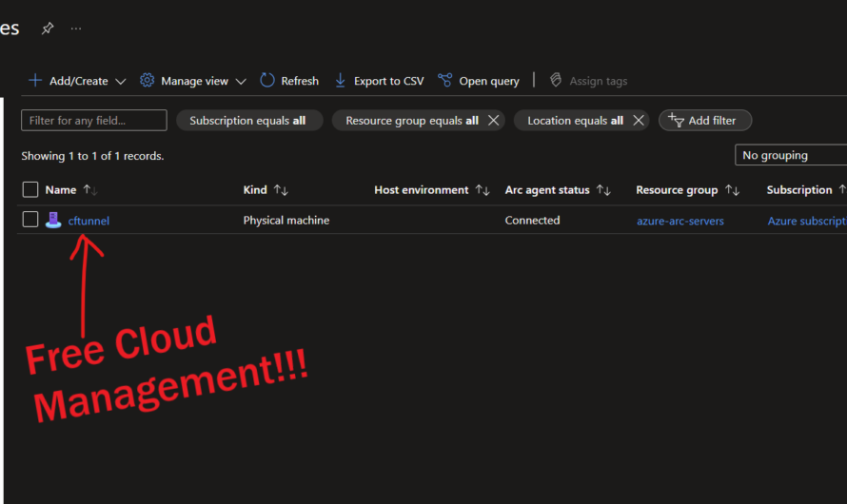
Task: Click the Showing 1 to 1 records text
Action: [x=92, y=156]
